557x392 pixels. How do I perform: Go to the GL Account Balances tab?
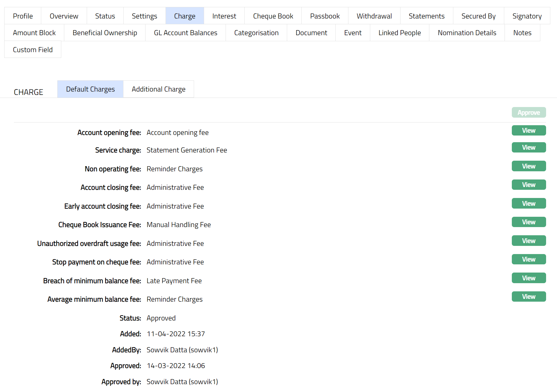(x=186, y=33)
